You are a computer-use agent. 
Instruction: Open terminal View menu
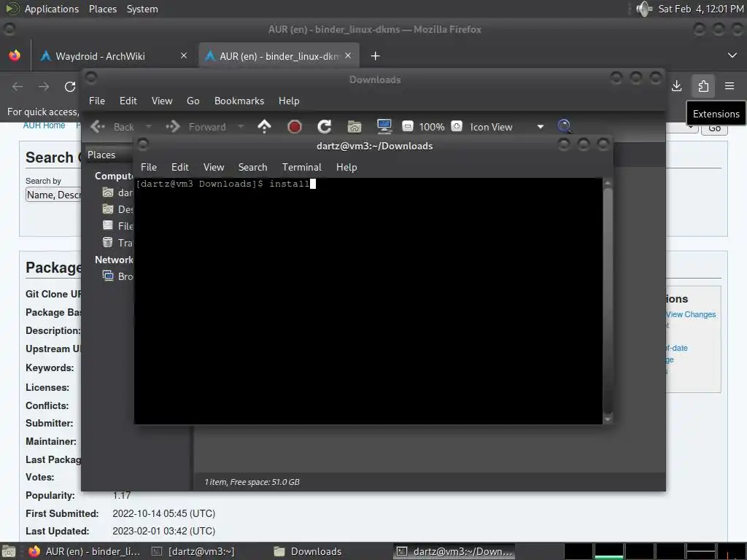click(214, 167)
